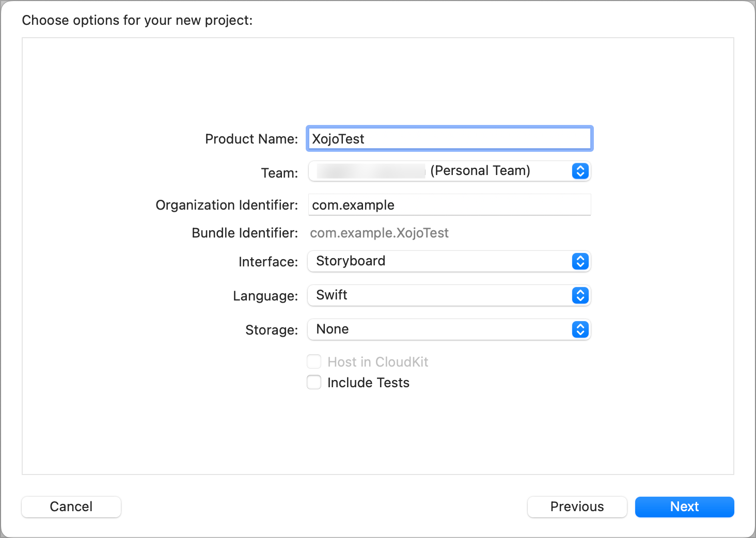Click the blue chevron icon beside Swift
Image resolution: width=756 pixels, height=538 pixels.
[580, 296]
